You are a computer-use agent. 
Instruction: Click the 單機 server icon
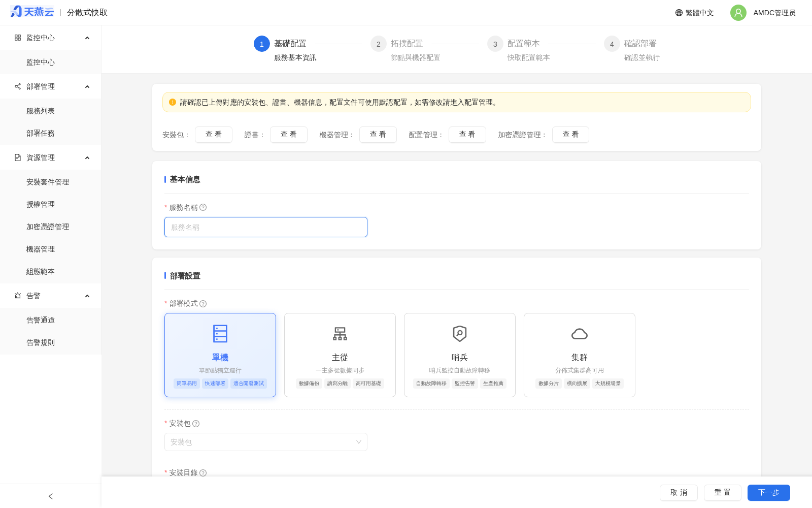(220, 334)
